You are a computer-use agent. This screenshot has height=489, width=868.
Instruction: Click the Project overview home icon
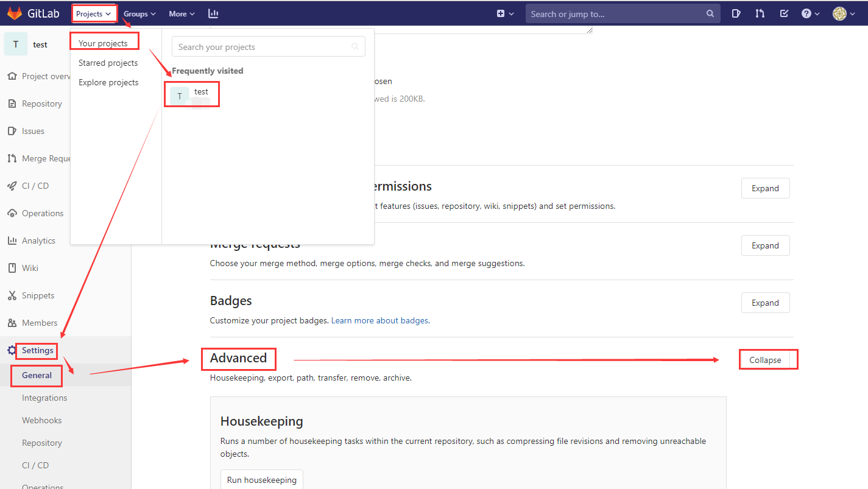click(12, 76)
